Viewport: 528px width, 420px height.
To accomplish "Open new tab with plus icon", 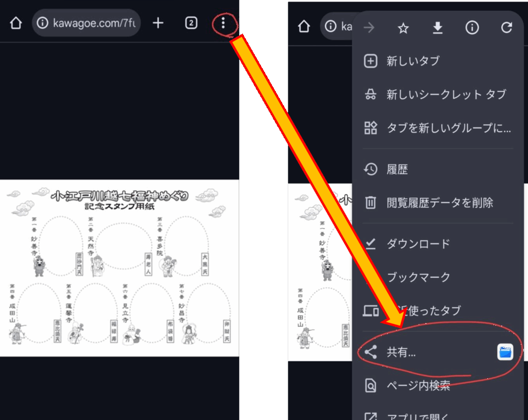I will click(x=158, y=23).
